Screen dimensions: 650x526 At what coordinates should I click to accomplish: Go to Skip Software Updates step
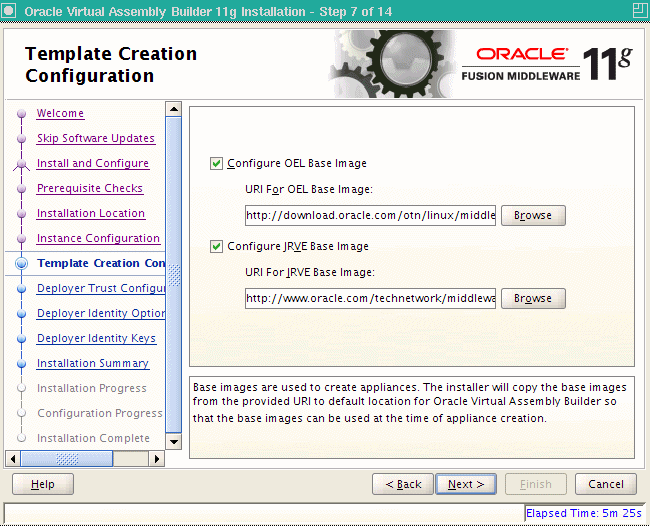(96, 138)
